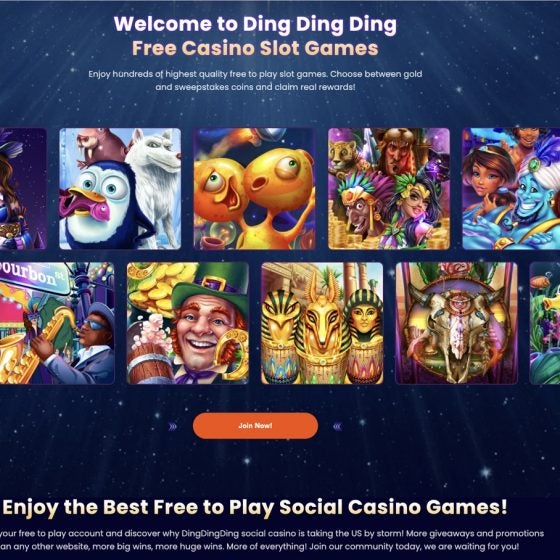Viewport: 560px width, 560px height.
Task: Click the Enjoy the Best Free to Play heading
Action: pos(255,507)
